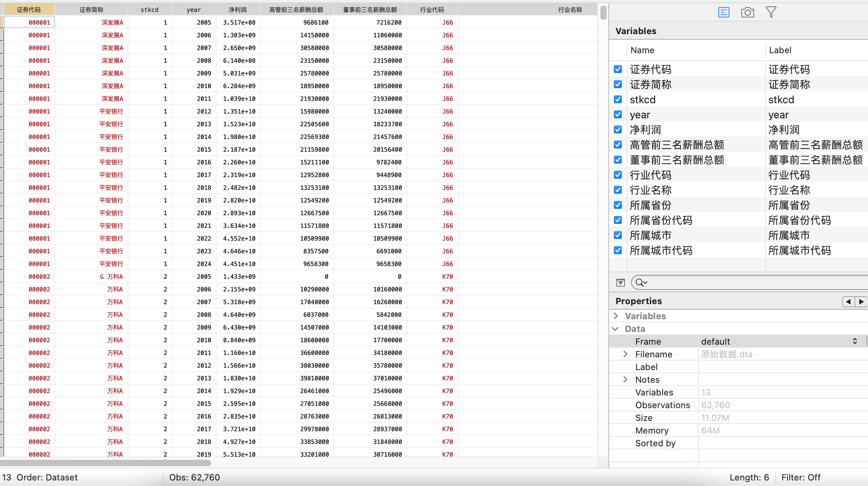
Task: Expand the Filename property row
Action: coord(625,354)
